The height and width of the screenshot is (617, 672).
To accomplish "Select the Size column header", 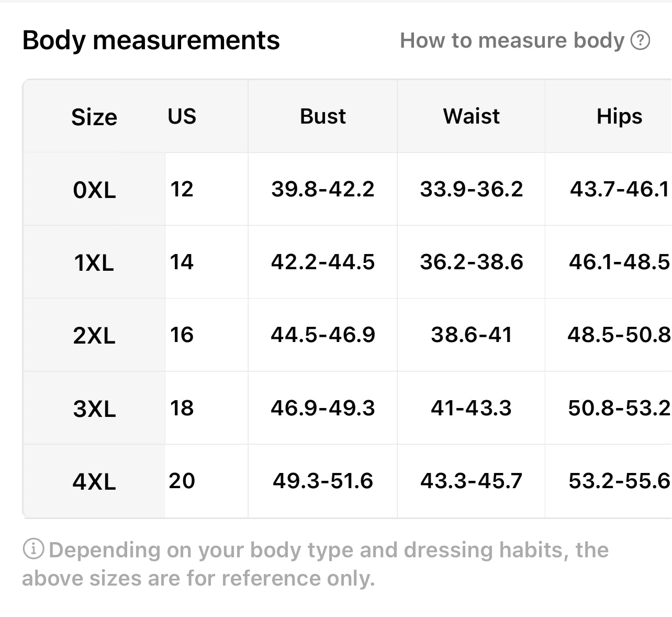I will point(94,117).
